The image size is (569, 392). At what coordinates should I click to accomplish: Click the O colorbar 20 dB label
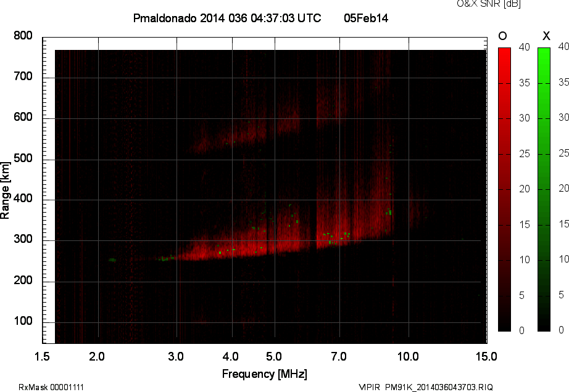coord(525,189)
